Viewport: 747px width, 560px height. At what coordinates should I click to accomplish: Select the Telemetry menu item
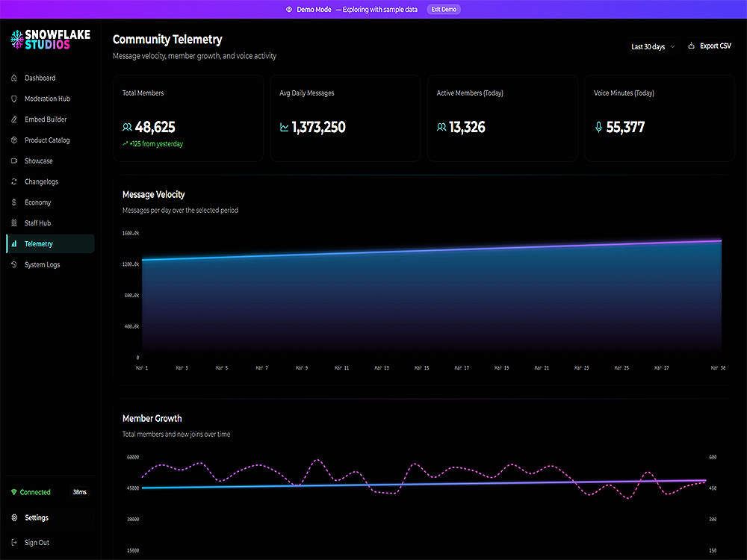pos(50,244)
